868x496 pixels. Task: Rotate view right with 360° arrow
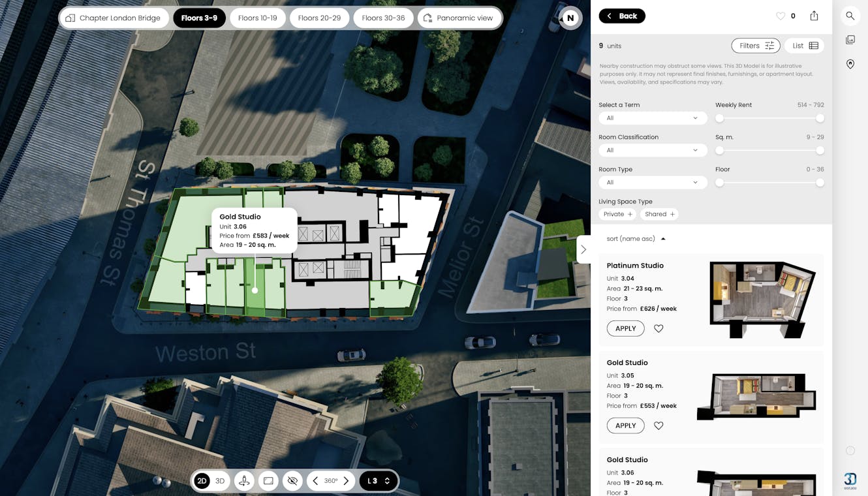coord(346,481)
